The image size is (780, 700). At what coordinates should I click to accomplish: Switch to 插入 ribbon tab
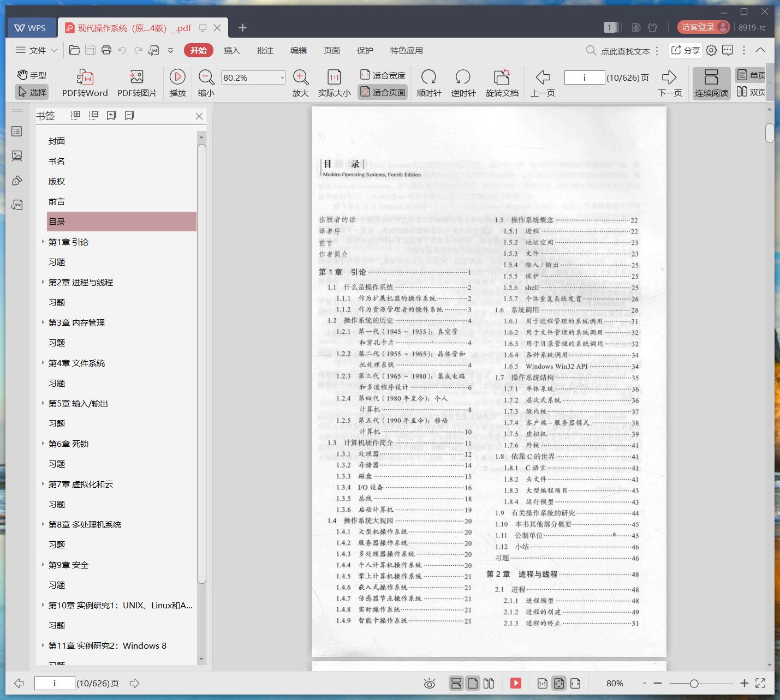[x=231, y=50]
